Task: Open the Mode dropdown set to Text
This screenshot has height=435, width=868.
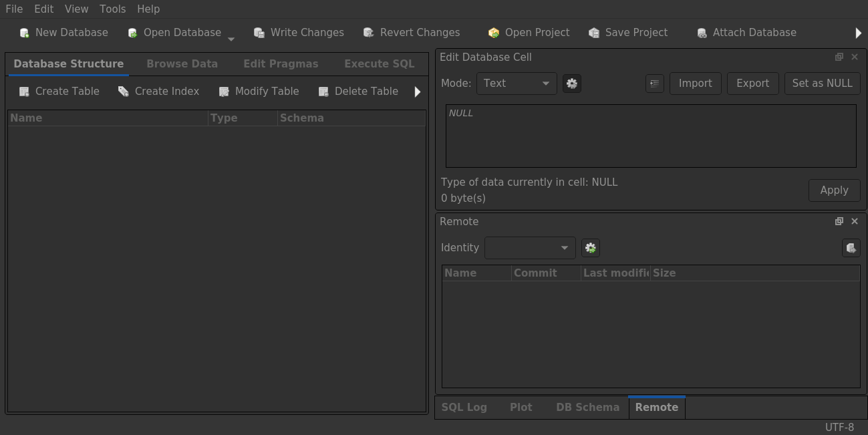Action: (517, 84)
